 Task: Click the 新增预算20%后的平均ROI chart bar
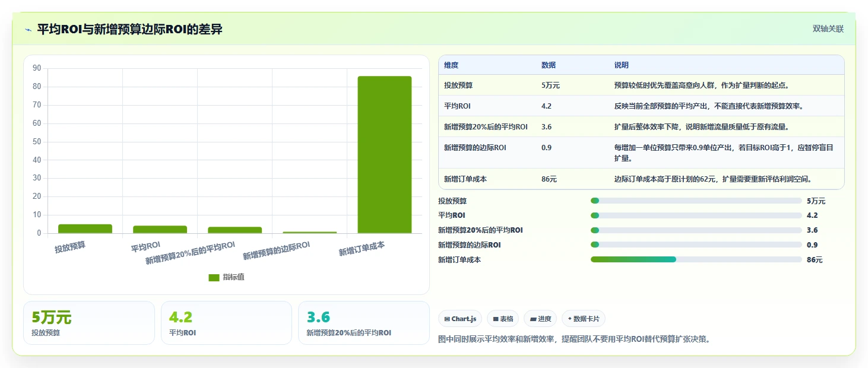(x=235, y=230)
